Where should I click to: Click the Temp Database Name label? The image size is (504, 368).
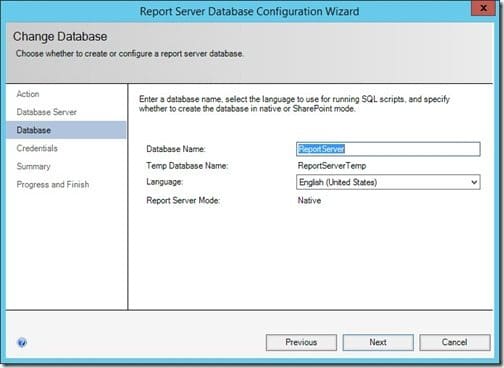(x=187, y=166)
